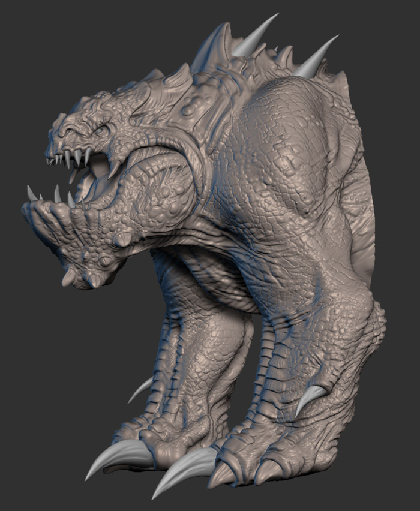The image size is (420, 511).
Task: Click the frontmost lower jaw tooth
Action: [32, 193]
